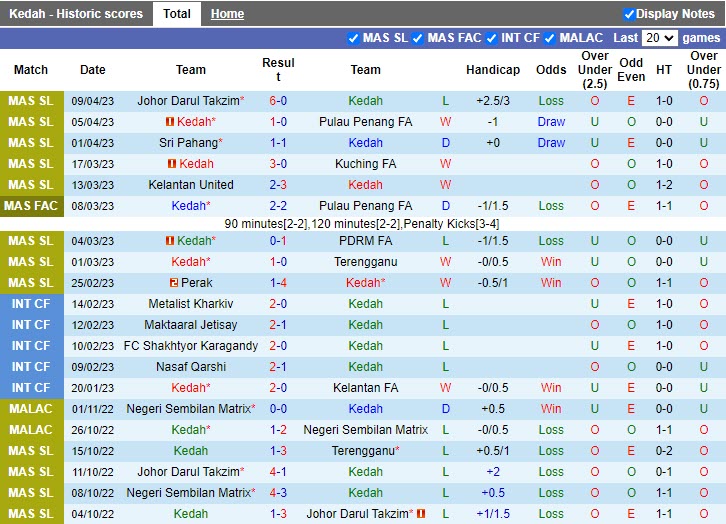Screen dimensions: 726x524
Task: Open Kelantan FA team link
Action: pos(365,387)
